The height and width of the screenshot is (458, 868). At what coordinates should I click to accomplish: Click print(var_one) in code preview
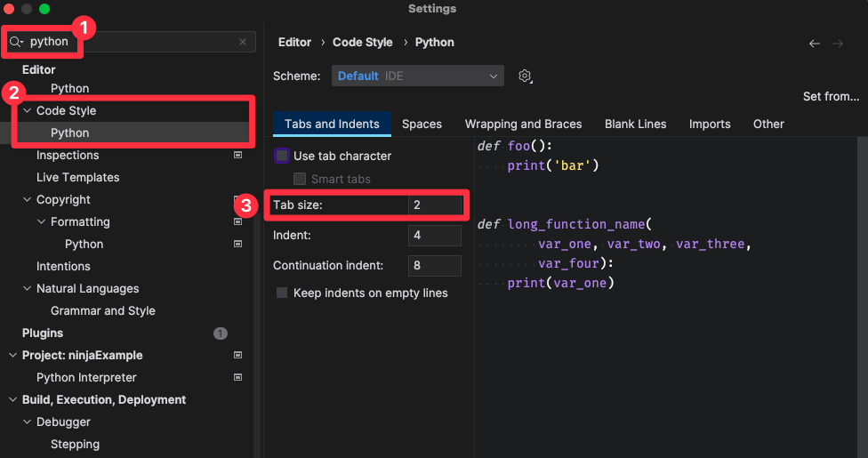coord(561,283)
